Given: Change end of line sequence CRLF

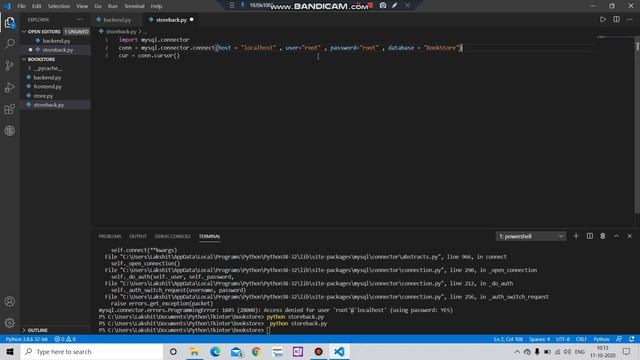Looking at the screenshot, I should point(581,339).
